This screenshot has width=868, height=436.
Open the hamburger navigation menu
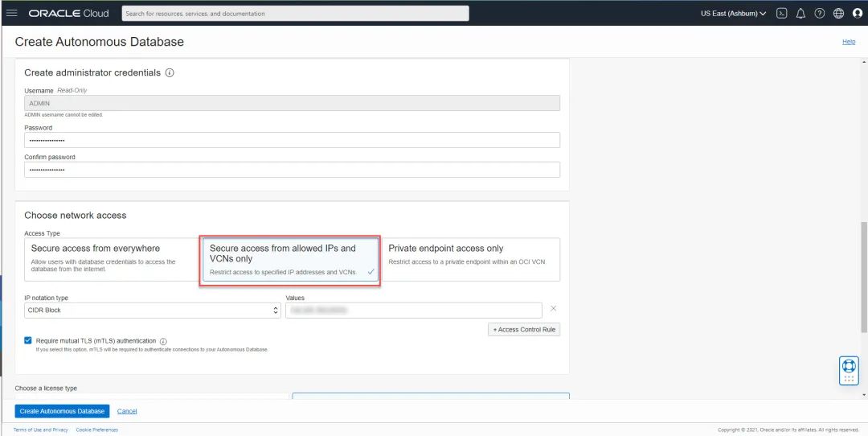click(x=11, y=13)
